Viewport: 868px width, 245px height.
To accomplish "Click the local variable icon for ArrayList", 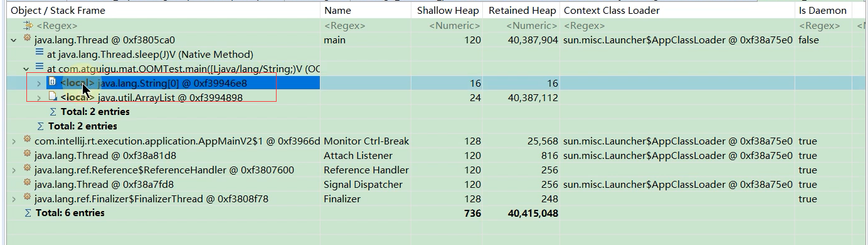I will point(53,97).
